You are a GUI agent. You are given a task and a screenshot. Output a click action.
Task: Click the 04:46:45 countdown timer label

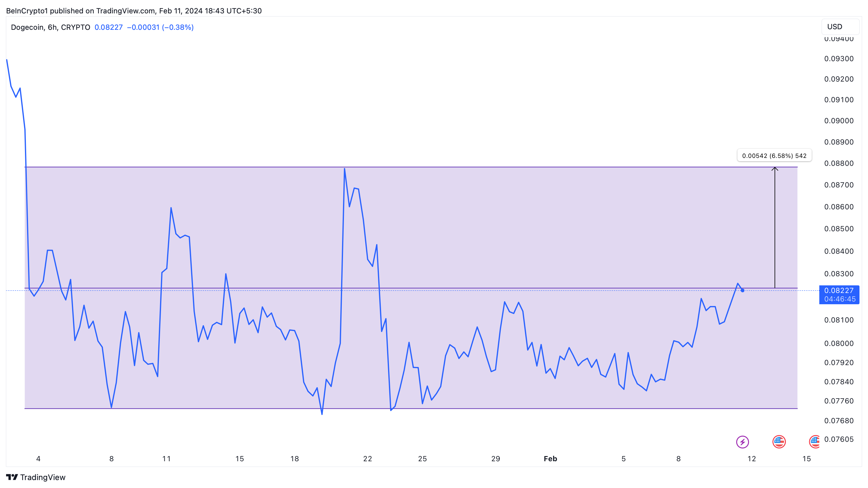click(x=839, y=299)
